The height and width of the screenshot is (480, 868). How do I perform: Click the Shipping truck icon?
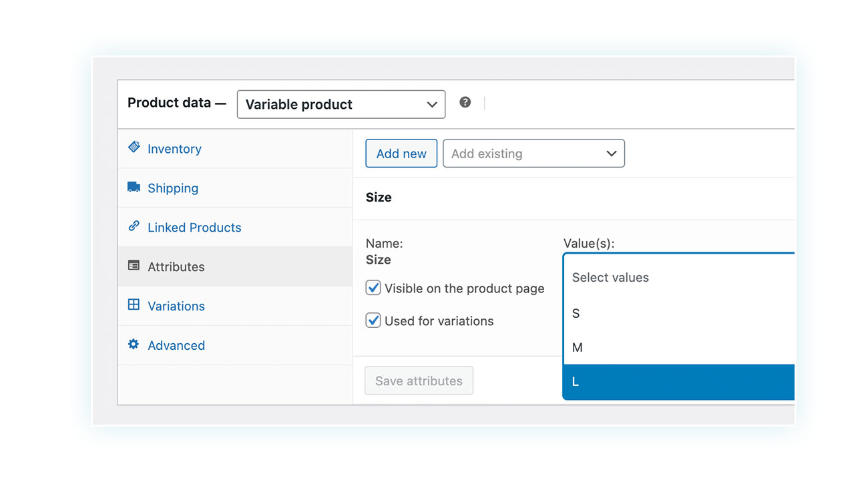134,187
